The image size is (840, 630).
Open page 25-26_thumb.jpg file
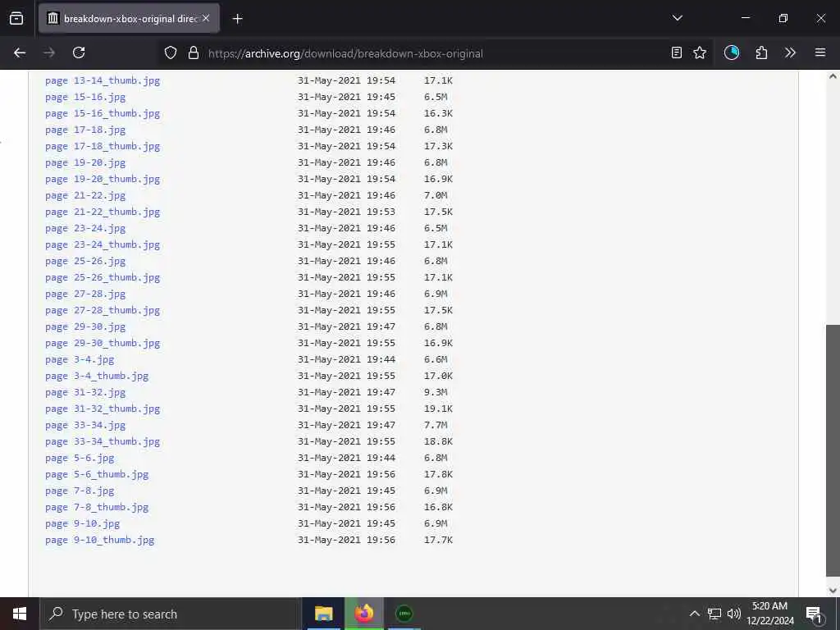pos(103,277)
